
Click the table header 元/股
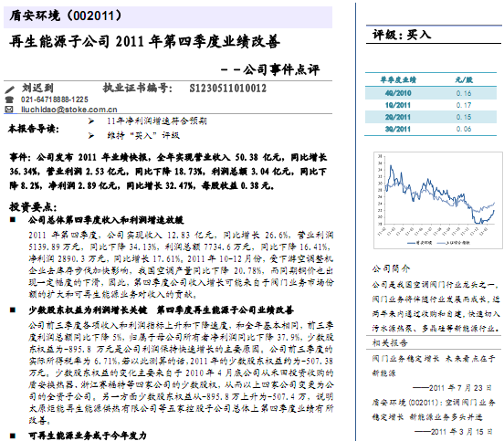point(464,79)
